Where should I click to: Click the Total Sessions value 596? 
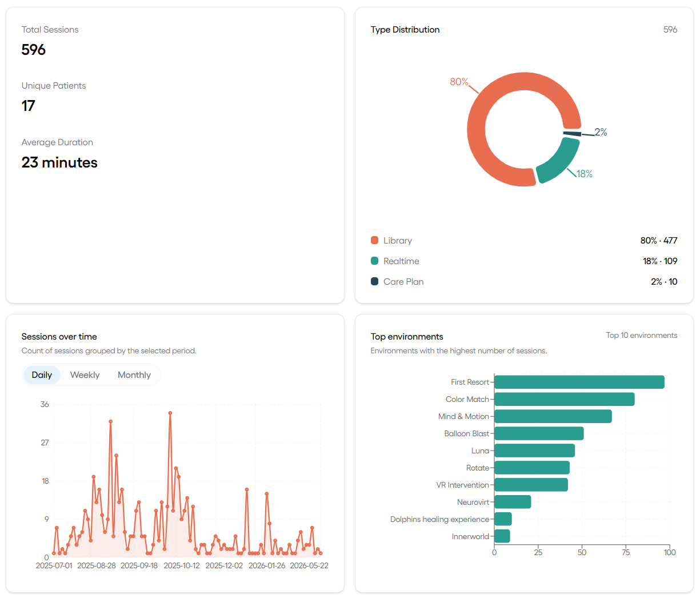[34, 50]
